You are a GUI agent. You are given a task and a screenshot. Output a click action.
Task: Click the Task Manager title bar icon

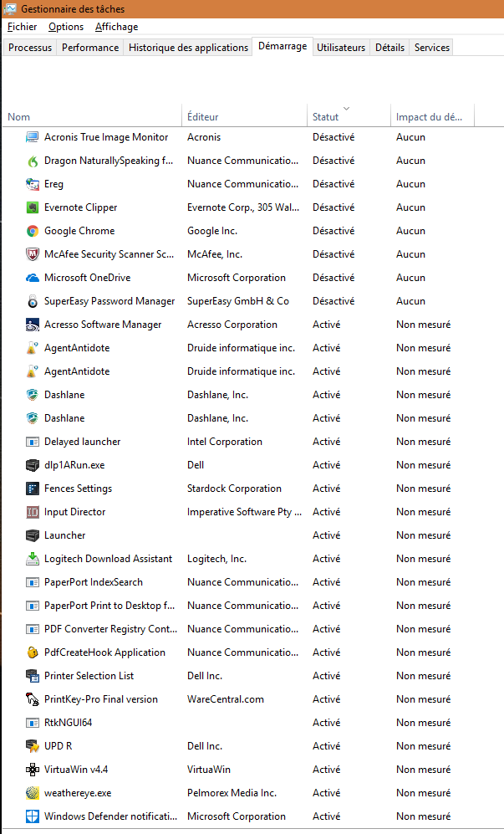pos(9,8)
